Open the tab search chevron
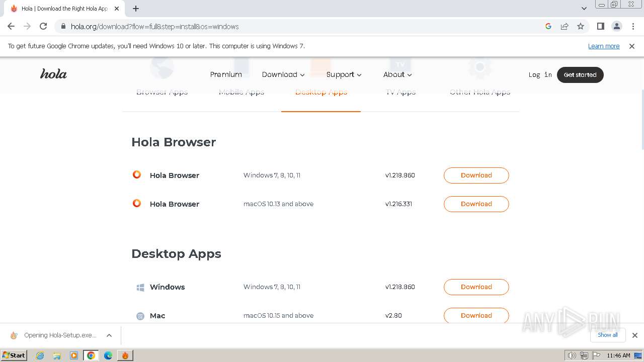This screenshot has height=362, width=644. tap(584, 9)
